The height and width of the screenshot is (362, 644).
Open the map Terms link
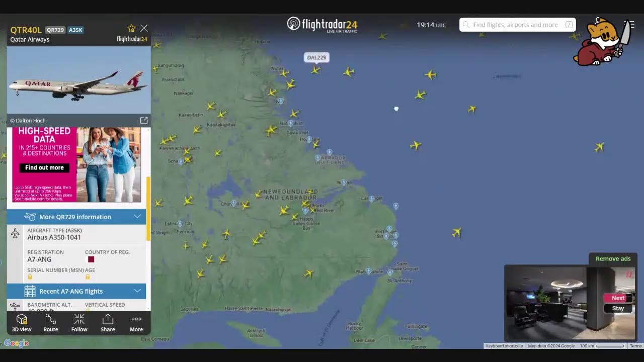tap(636, 346)
